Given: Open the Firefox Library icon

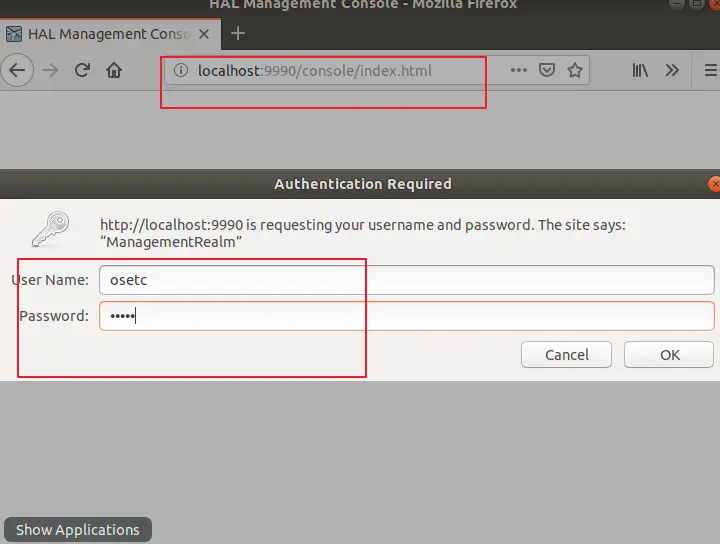Looking at the screenshot, I should [x=640, y=71].
